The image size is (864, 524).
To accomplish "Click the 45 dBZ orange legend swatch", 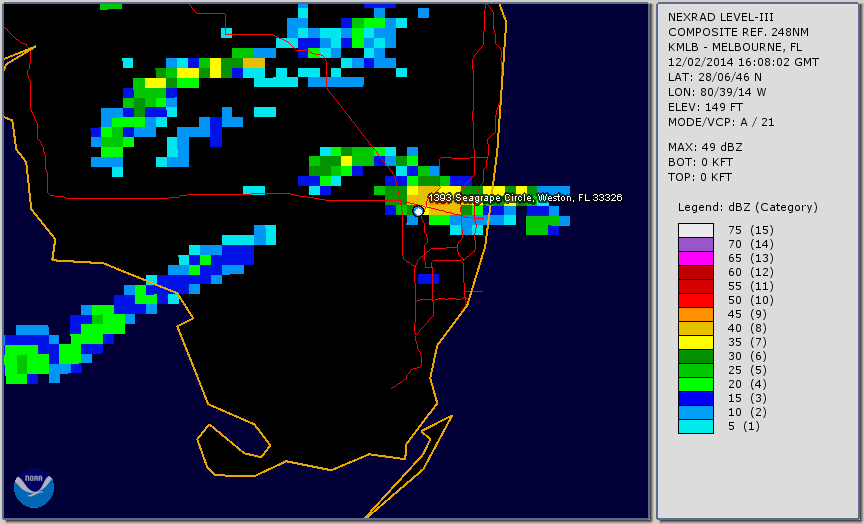I will click(696, 315).
